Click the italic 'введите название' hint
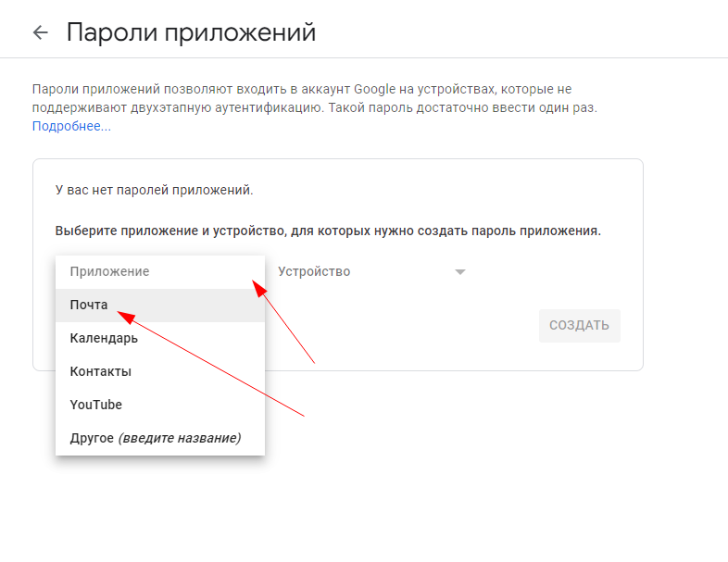 (179, 438)
